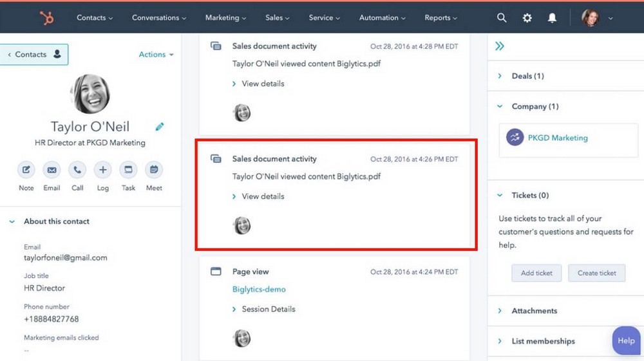644x361 pixels.
Task: Log an activity with plus icon
Action: click(x=102, y=170)
